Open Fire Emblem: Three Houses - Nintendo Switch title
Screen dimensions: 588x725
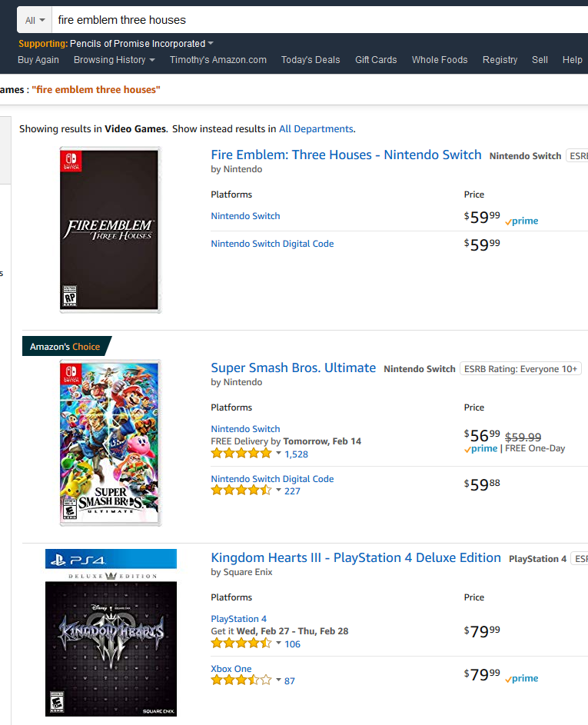tap(346, 155)
